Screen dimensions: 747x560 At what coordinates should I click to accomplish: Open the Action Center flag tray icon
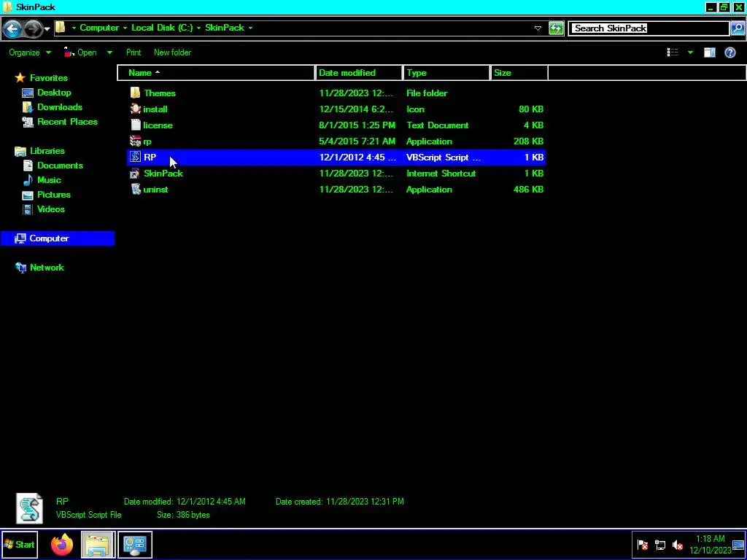coord(643,545)
